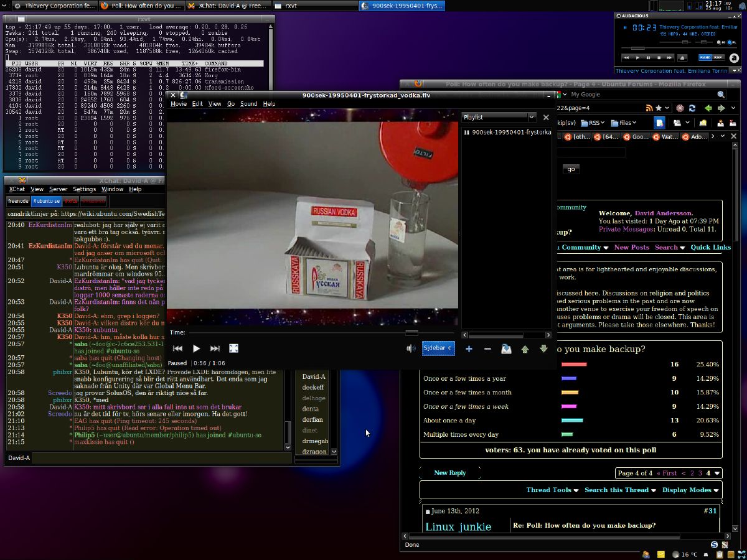Remove selected item from Totem playlist
This screenshot has width=747, height=560.
coord(487,349)
